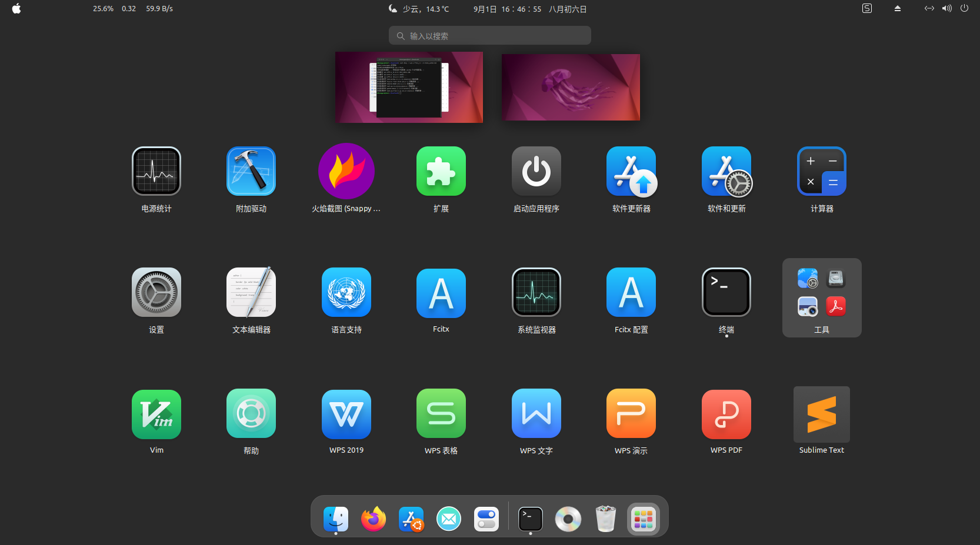Open the power menu icon in top bar
The width and height of the screenshot is (980, 545).
coord(964,8)
